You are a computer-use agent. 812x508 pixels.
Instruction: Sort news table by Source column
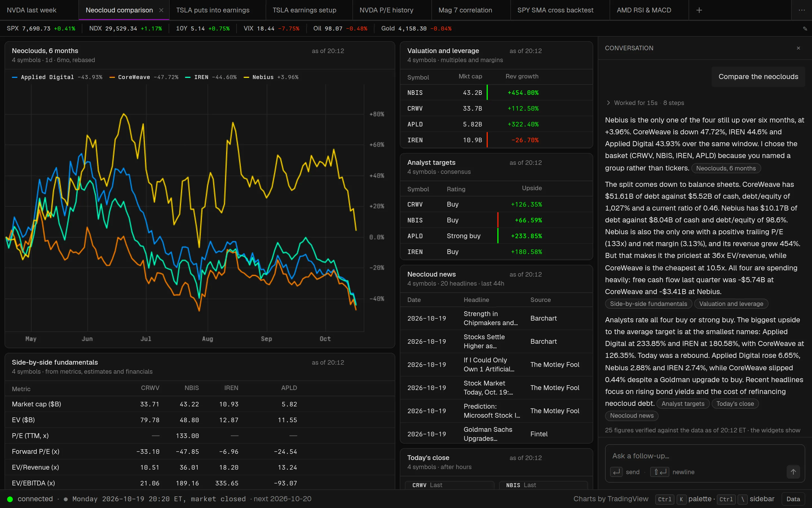coord(540,300)
